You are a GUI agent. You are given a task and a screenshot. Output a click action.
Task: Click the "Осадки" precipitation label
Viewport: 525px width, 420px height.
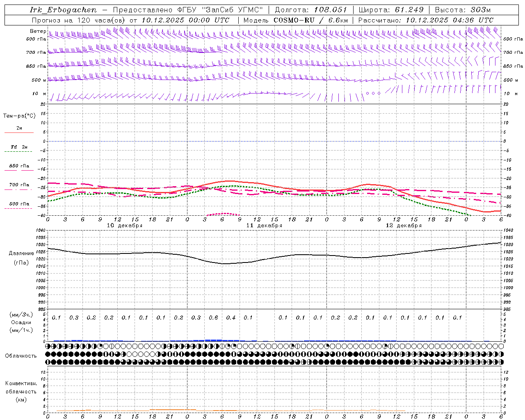coord(21,322)
